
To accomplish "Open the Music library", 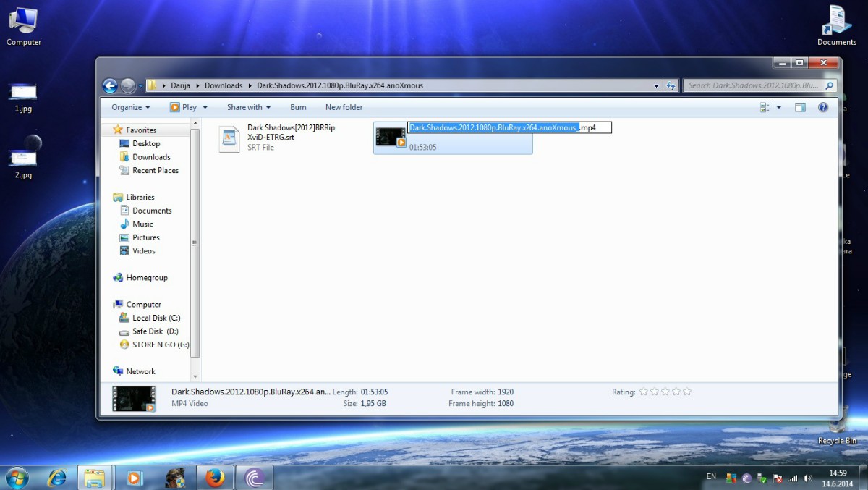I will (142, 224).
